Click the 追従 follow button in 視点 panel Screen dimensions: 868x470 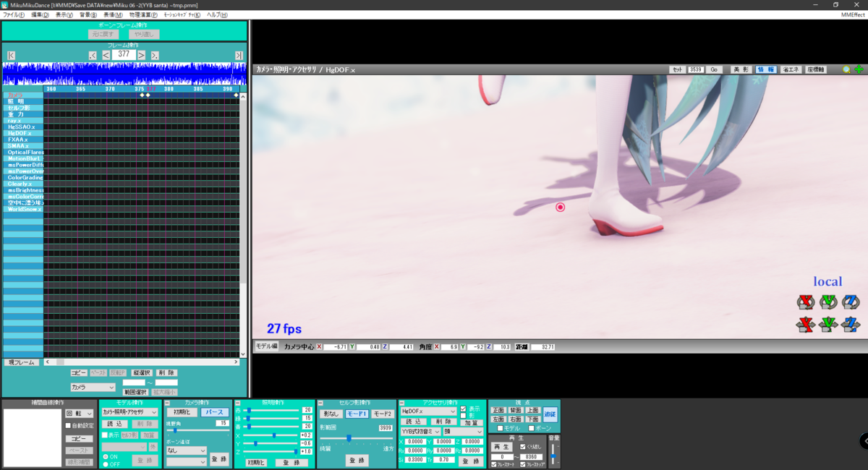click(550, 414)
